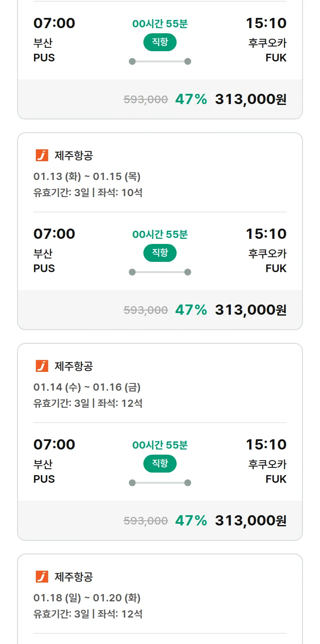Tap 직항 badge in 01.14 flight card

click(160, 464)
